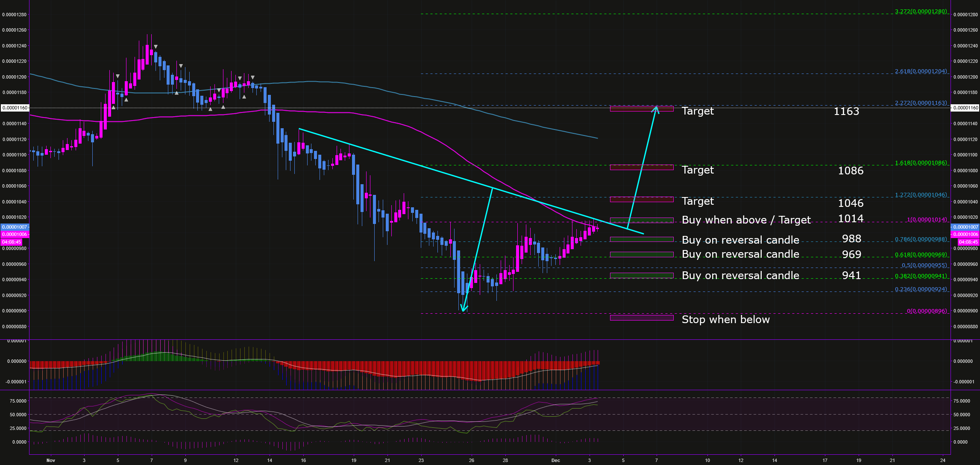Select the "Target" label next to 1086
980x465 pixels.
click(698, 170)
